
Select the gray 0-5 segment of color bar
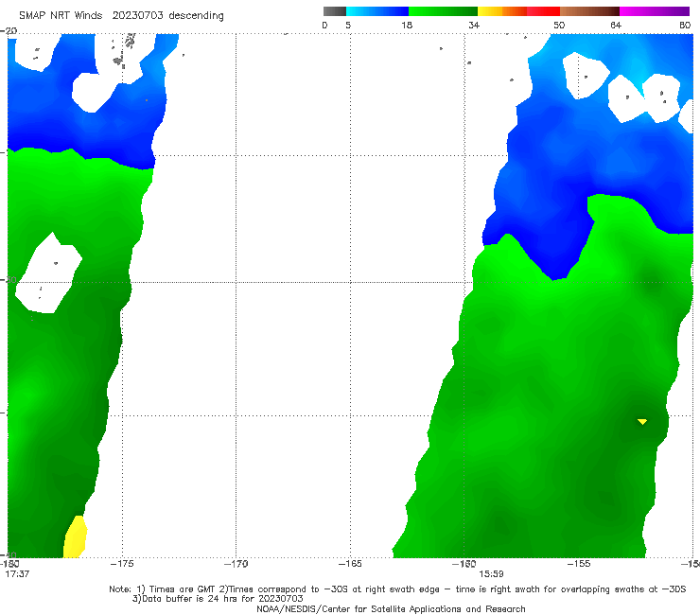pos(335,11)
